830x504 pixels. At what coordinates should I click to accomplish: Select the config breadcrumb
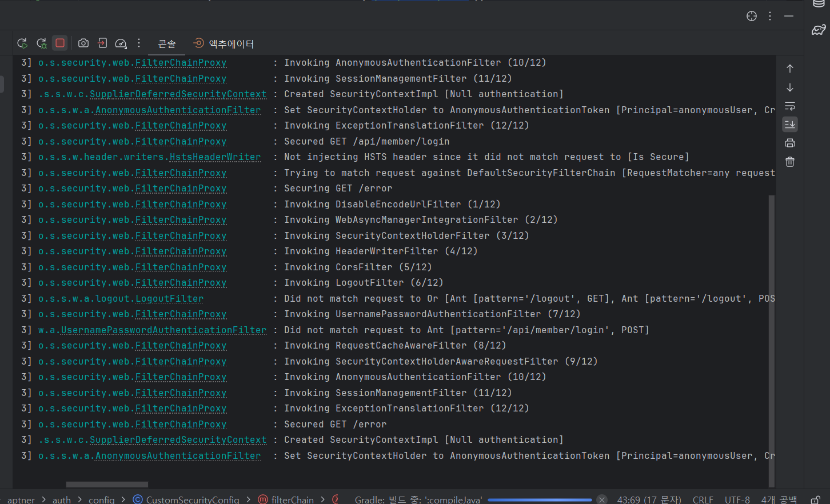[x=102, y=499]
